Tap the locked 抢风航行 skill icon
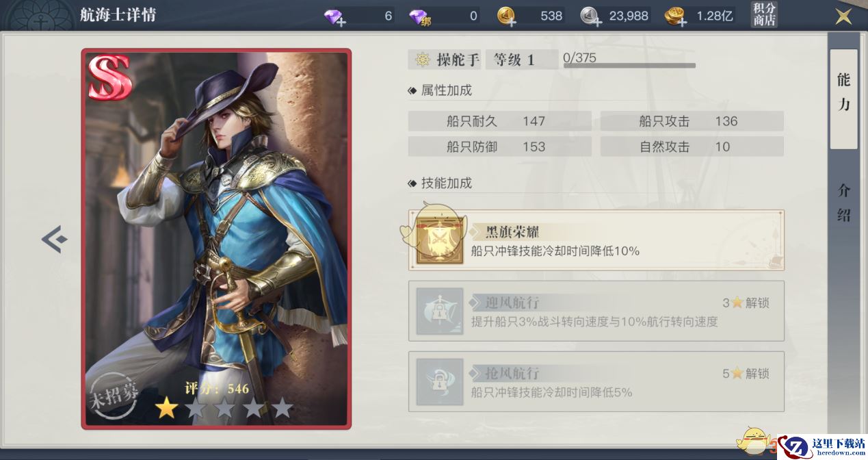This screenshot has width=868, height=460. coord(440,382)
